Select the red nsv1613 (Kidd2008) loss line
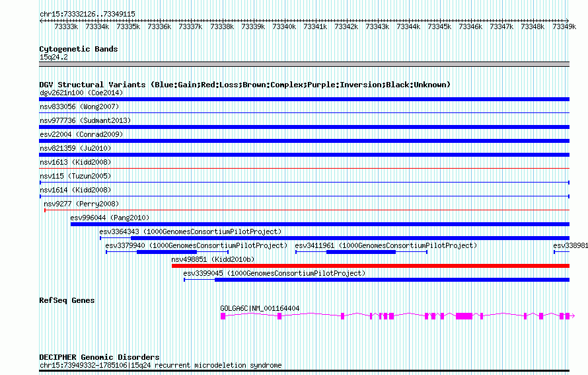This screenshot has width=588, height=375. coord(304,168)
